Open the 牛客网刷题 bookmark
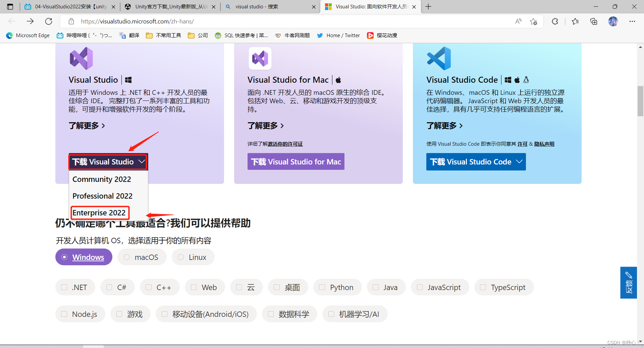 [292, 35]
